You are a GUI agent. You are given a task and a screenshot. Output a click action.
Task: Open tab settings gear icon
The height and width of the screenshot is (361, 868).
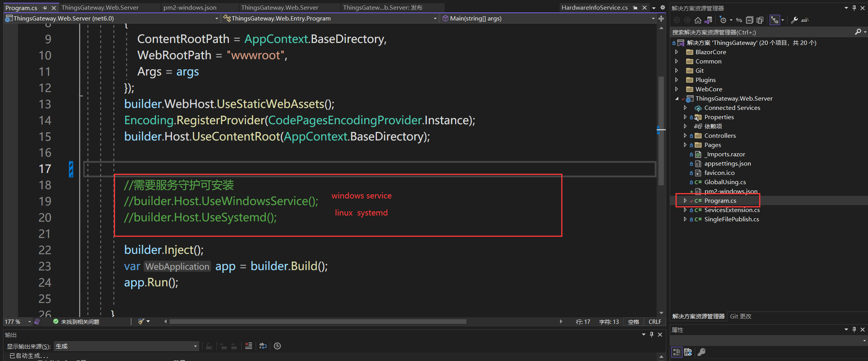coord(663,7)
